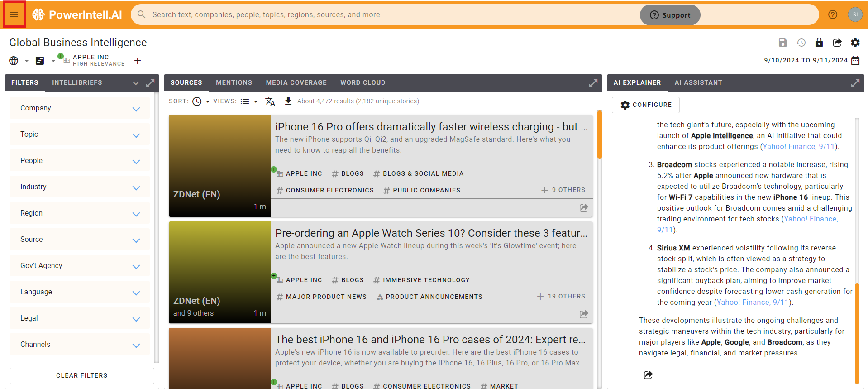Expand the Language filter

click(x=80, y=292)
